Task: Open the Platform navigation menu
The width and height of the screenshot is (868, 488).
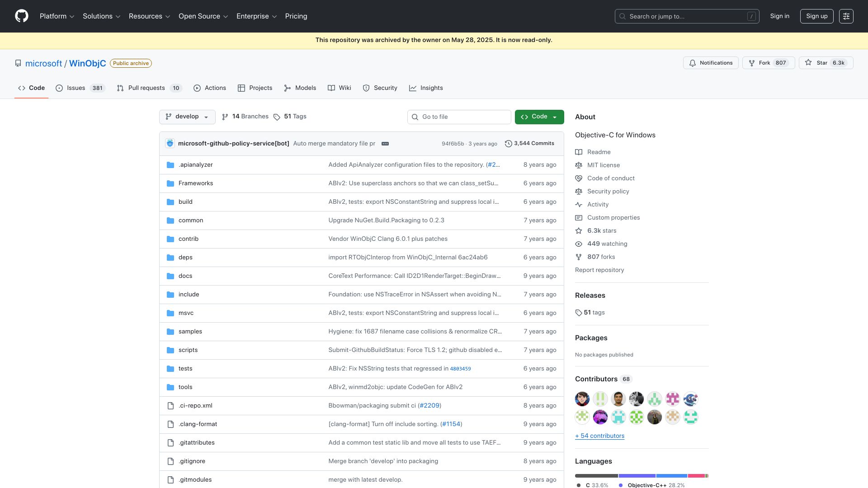Action: pos(57,16)
